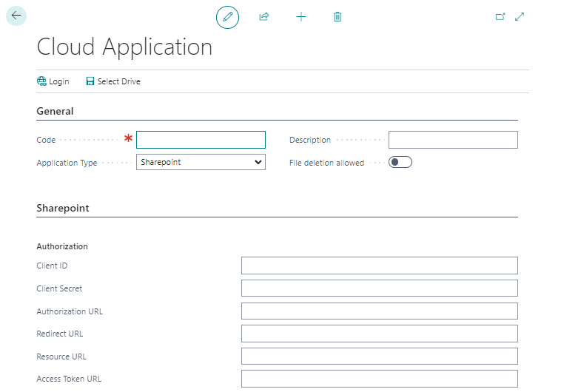Open the share icon
561x392 pixels.
264,16
